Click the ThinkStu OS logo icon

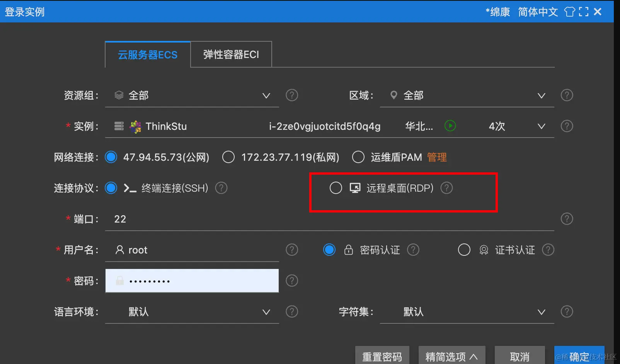(x=135, y=126)
